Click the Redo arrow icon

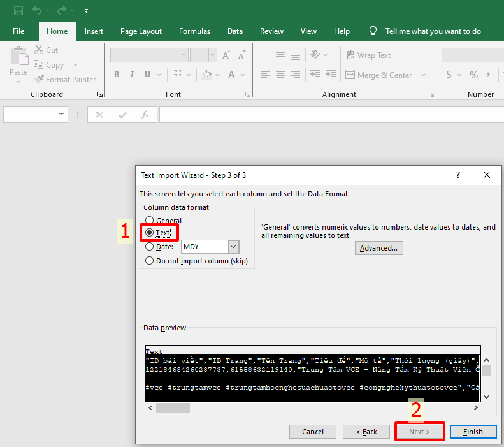point(61,11)
